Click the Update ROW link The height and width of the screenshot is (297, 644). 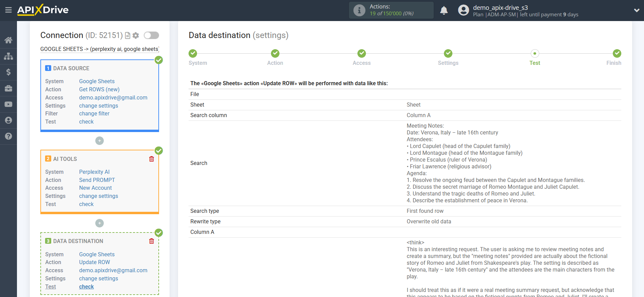95,262
